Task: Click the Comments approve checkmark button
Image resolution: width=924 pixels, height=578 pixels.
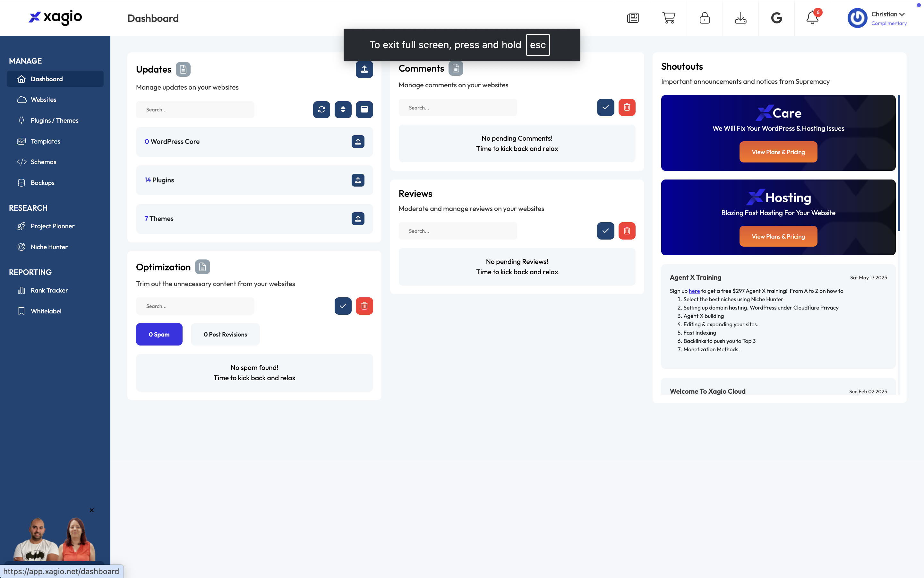Action: coord(605,108)
